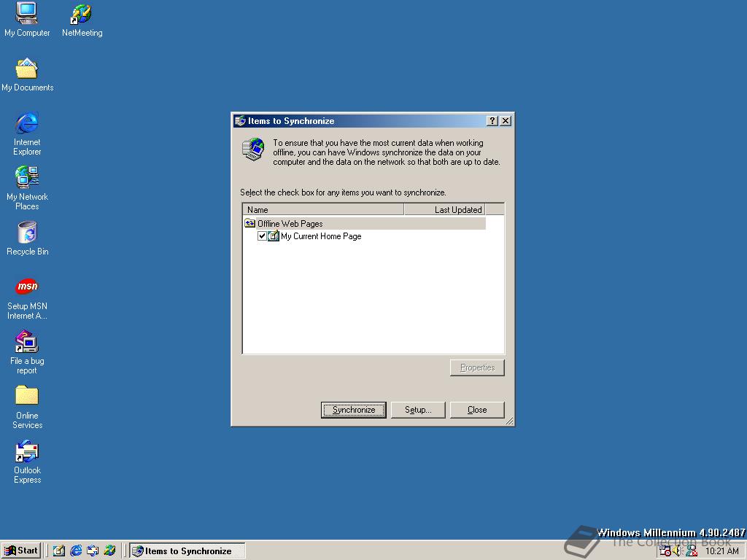The width and height of the screenshot is (747, 560).
Task: Click the network computers tray icon
Action: click(692, 551)
